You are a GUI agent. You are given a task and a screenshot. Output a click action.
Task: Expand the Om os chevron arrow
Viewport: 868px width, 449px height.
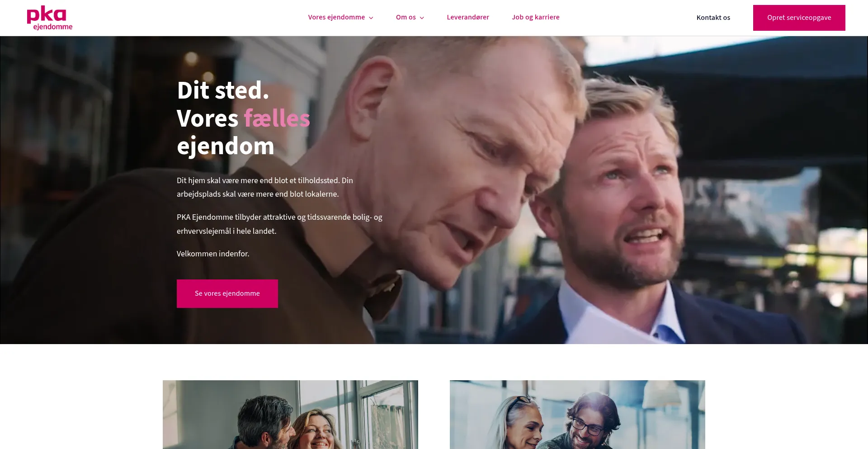[422, 18]
